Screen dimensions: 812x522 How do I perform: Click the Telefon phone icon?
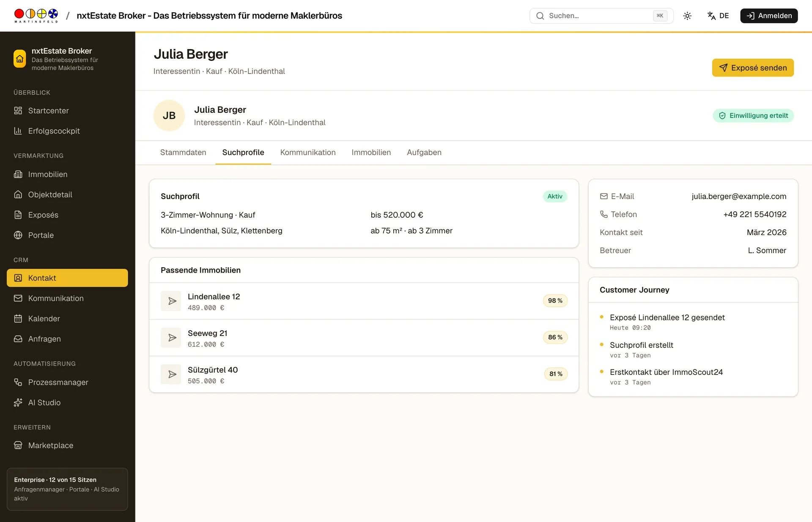604,215
